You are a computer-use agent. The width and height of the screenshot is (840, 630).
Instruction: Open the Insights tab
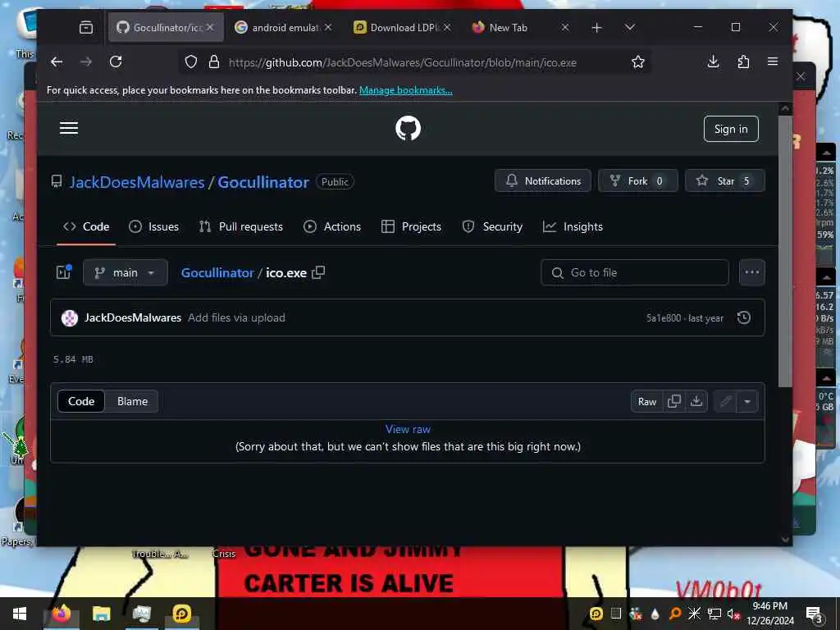point(573,226)
